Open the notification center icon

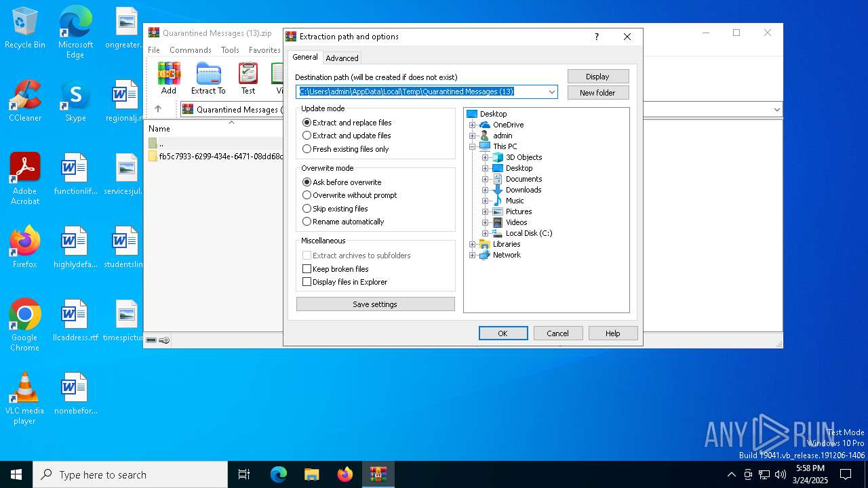coord(846,474)
